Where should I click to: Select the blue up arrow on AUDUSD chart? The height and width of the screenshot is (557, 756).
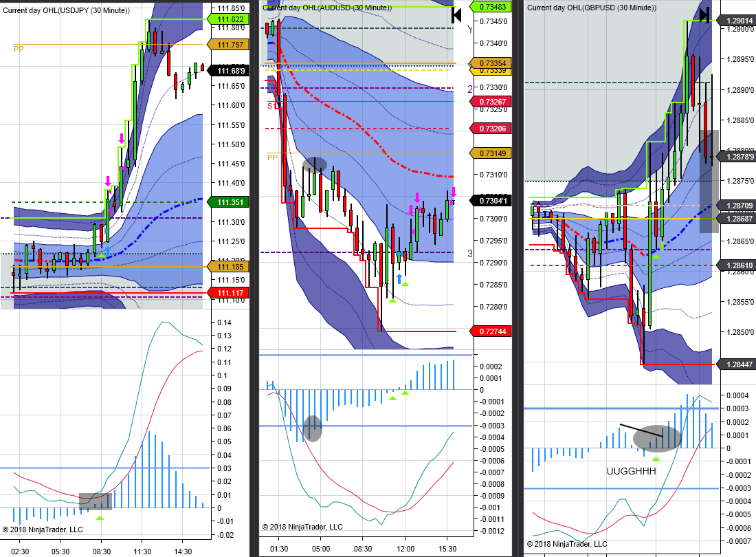coord(399,278)
